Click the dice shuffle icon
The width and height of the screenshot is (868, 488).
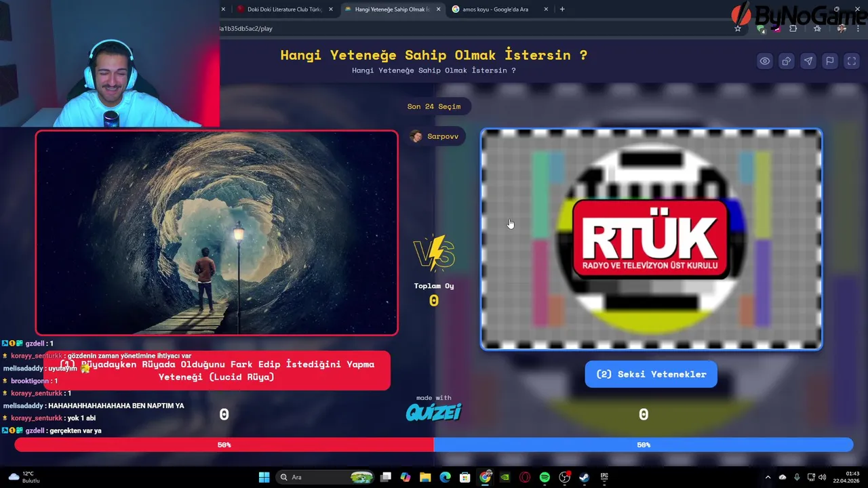787,61
